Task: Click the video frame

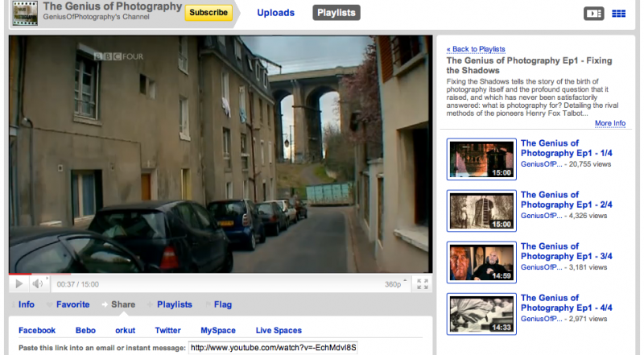Action: (221, 154)
